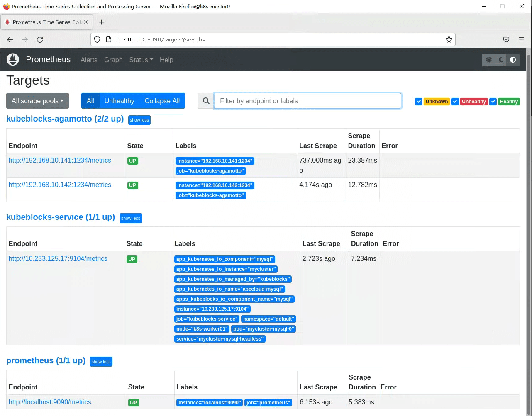Click the instance="10.233.125.17:9104" label
Screen dimensions: 532x416
click(212, 309)
